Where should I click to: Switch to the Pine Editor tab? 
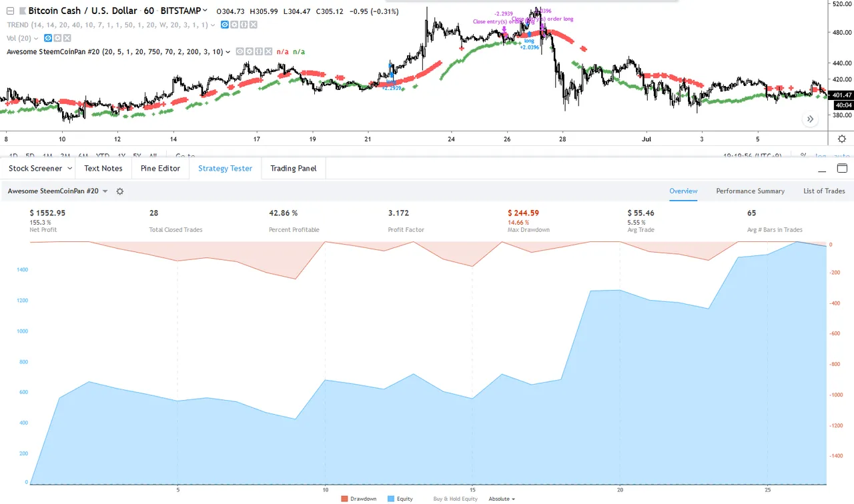click(160, 168)
